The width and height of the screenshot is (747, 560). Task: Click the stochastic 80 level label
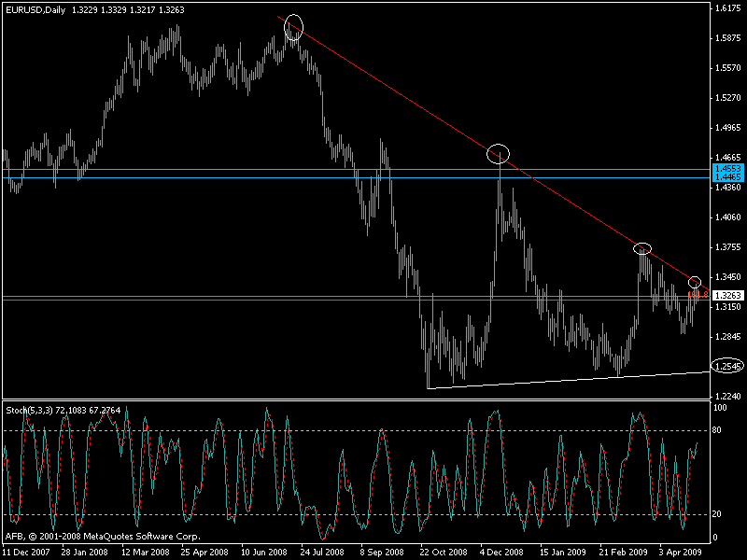coord(719,430)
